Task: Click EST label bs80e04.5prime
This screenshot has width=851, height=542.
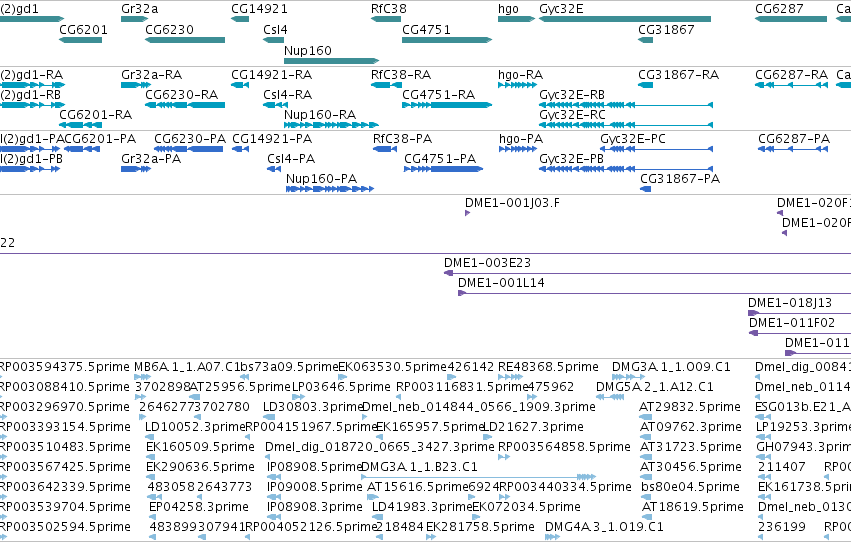Action: pos(690,487)
